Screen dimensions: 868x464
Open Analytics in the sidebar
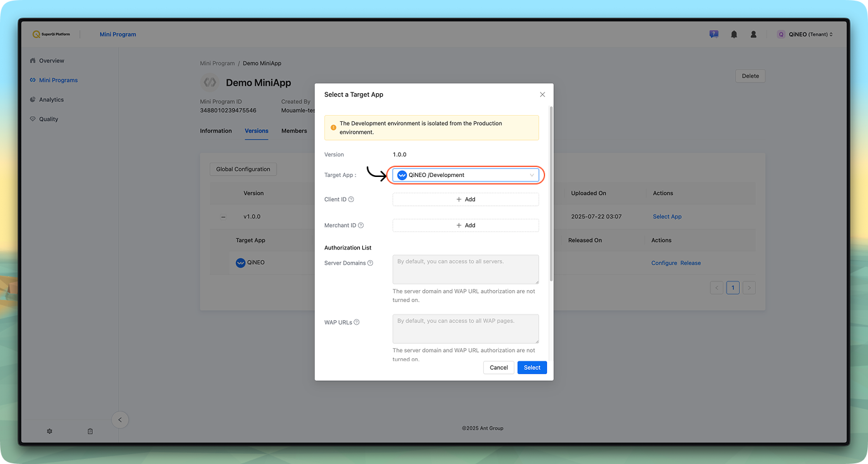[51, 99]
